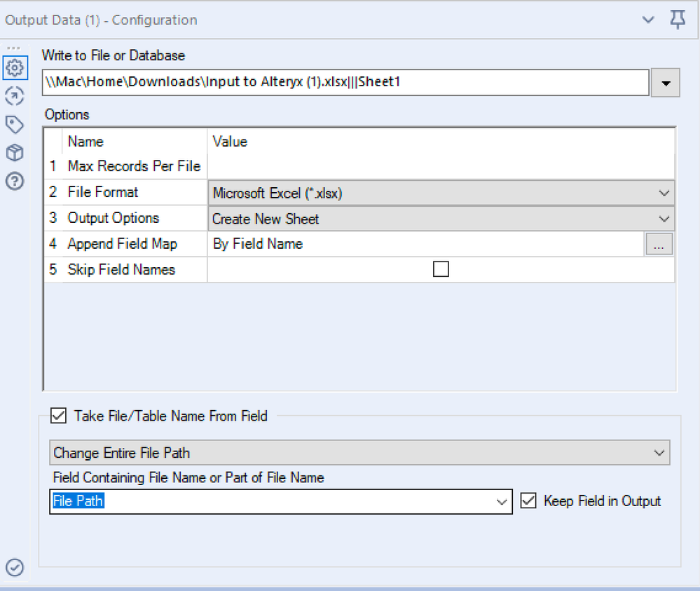Open the Configuration gear icon in sidebar

click(15, 69)
